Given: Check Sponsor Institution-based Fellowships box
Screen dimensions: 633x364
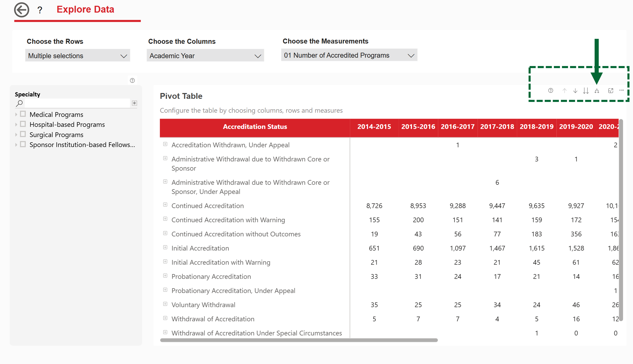Looking at the screenshot, I should 23,144.
